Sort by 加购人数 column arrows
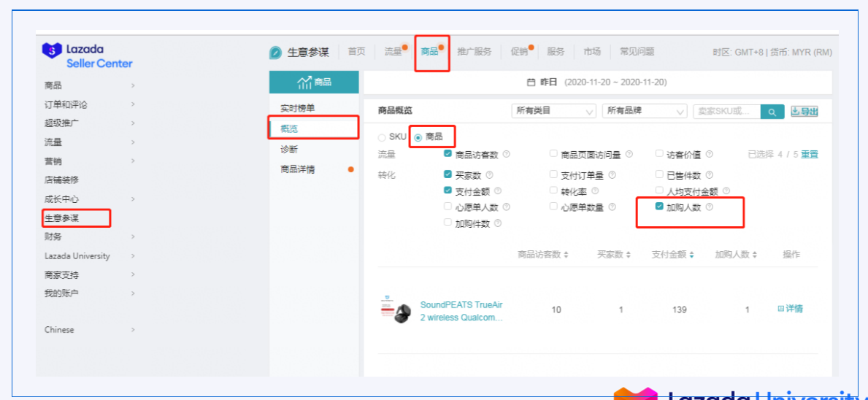Viewport: 868px width, 400px height. (755, 255)
